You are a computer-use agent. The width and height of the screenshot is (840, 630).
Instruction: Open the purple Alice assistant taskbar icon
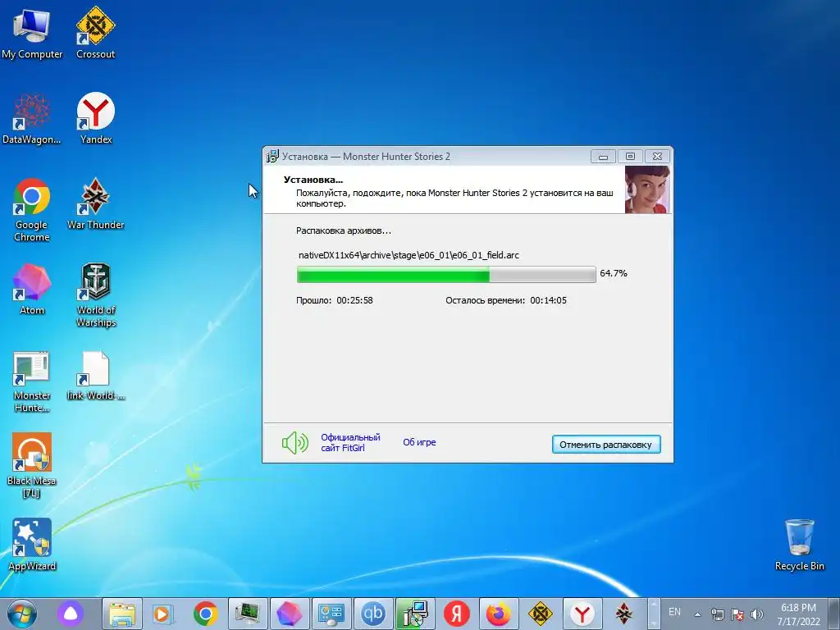(71, 614)
